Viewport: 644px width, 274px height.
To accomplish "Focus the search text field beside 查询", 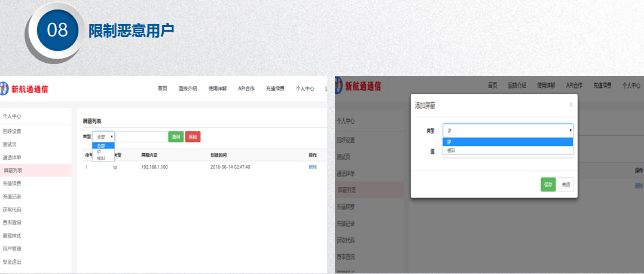I will 141,137.
